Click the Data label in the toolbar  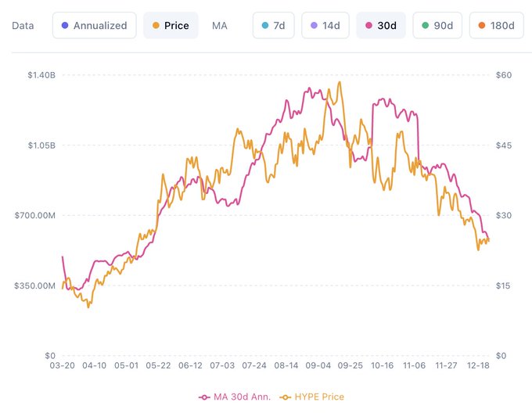tap(23, 25)
